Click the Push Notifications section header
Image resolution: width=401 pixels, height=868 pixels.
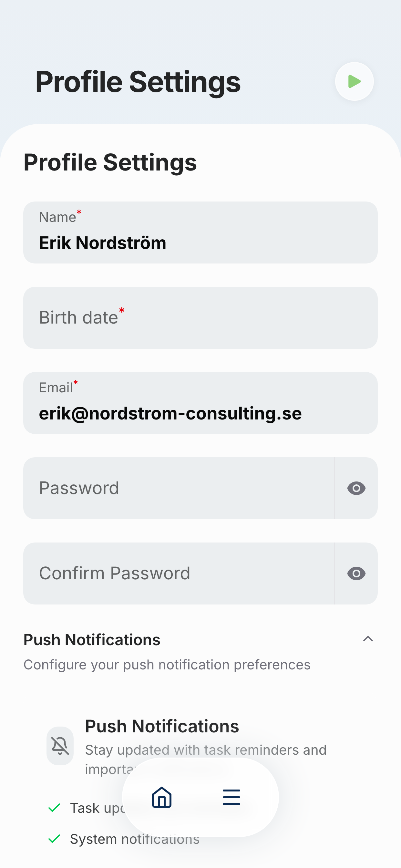pyautogui.click(x=92, y=639)
